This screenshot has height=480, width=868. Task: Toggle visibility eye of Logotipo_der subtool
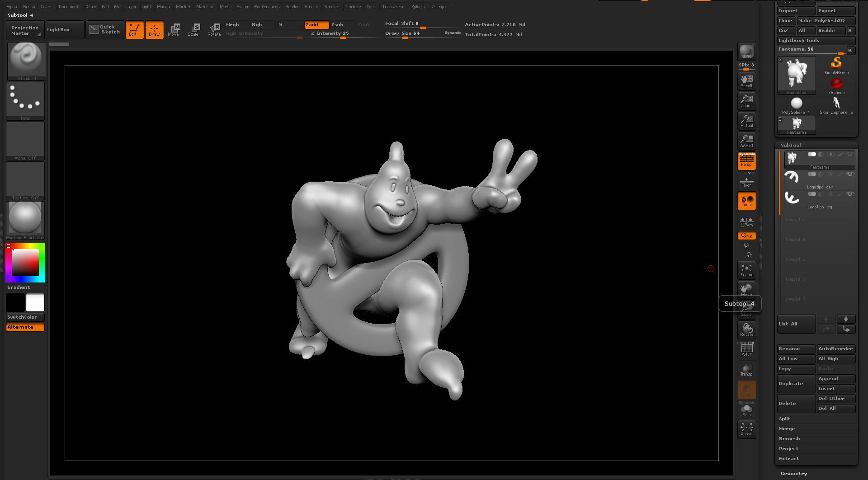pos(850,174)
